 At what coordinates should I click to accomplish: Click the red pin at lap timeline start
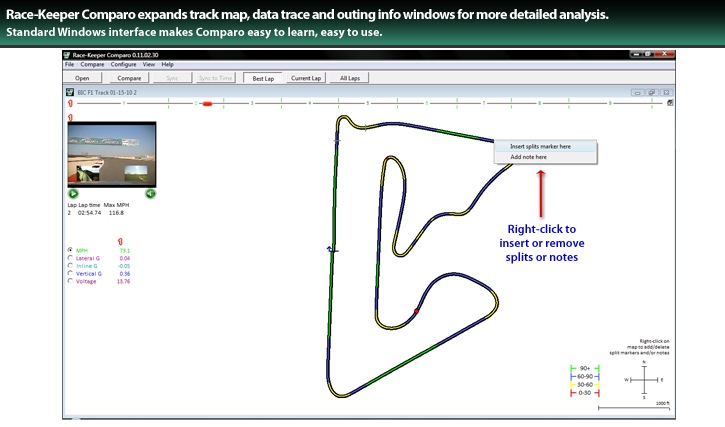[69, 102]
